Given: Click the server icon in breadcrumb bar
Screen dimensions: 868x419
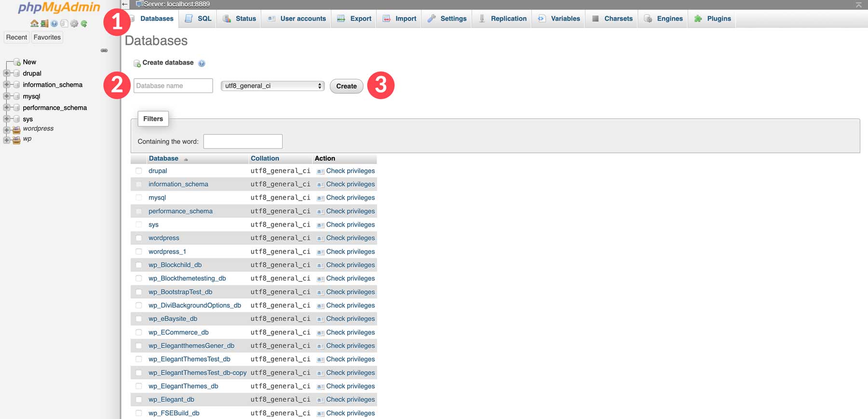Looking at the screenshot, I should (x=139, y=4).
